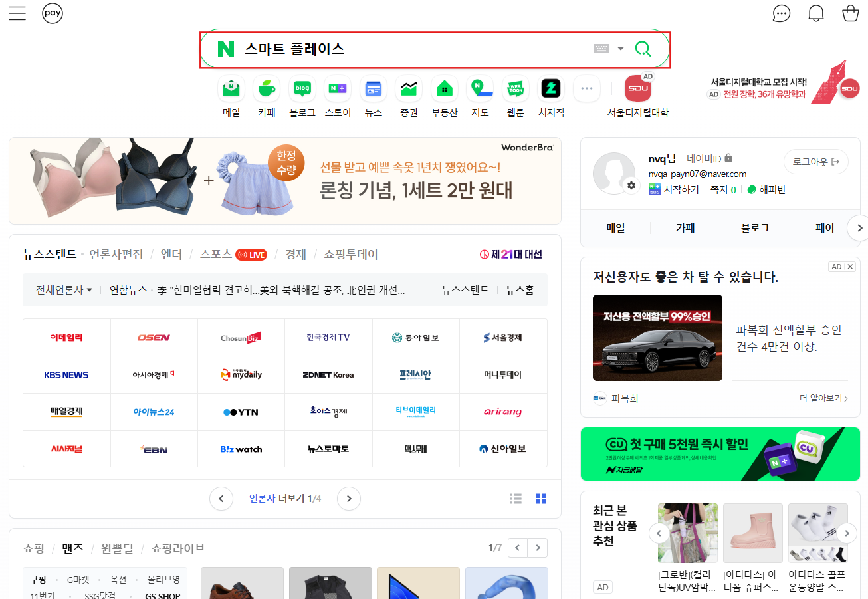Go to next shopping page arrow
The height and width of the screenshot is (599, 868).
coord(538,548)
